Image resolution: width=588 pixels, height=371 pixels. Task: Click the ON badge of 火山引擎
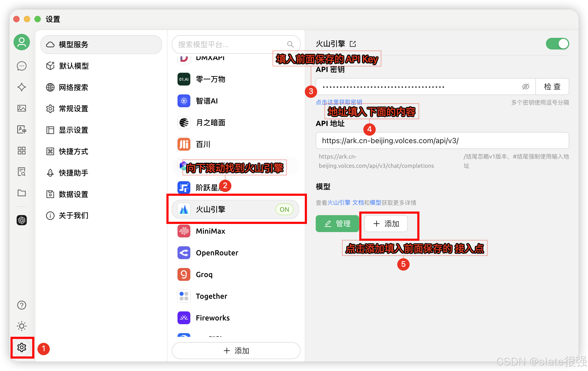click(284, 210)
